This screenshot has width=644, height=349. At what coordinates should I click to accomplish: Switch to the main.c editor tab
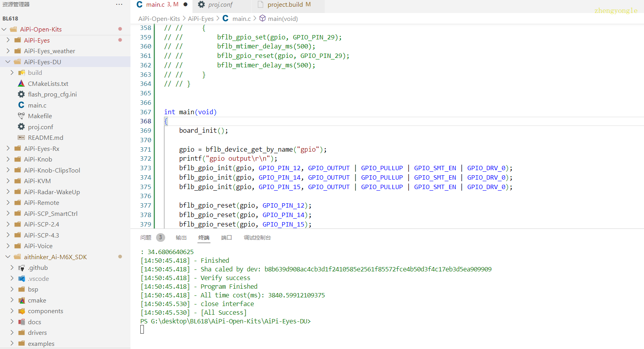point(162,5)
